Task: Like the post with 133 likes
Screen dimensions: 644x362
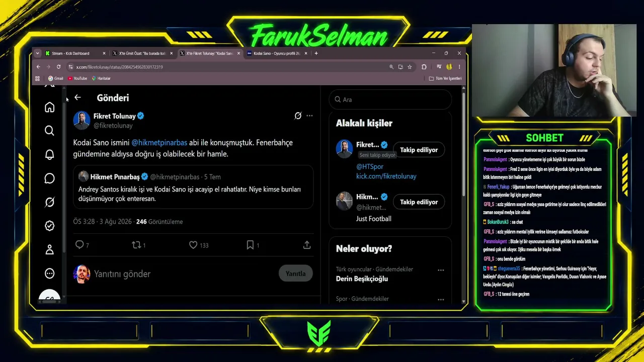Action: point(193,245)
